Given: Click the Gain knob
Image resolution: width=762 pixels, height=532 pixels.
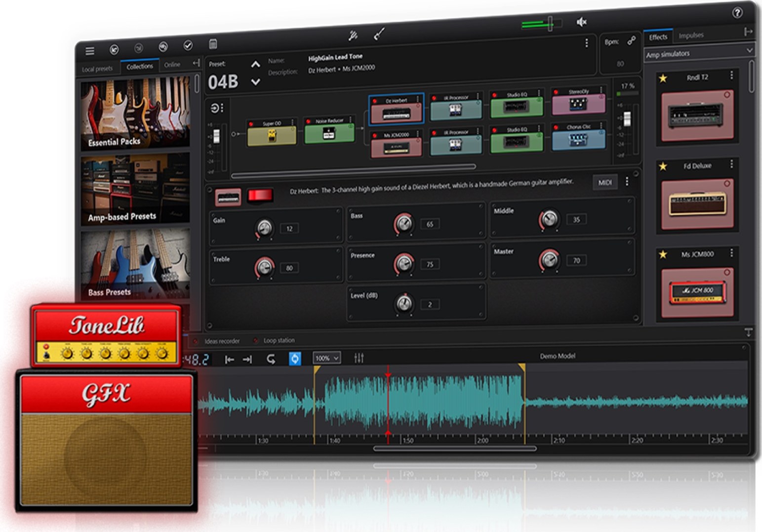Looking at the screenshot, I should coord(265,228).
